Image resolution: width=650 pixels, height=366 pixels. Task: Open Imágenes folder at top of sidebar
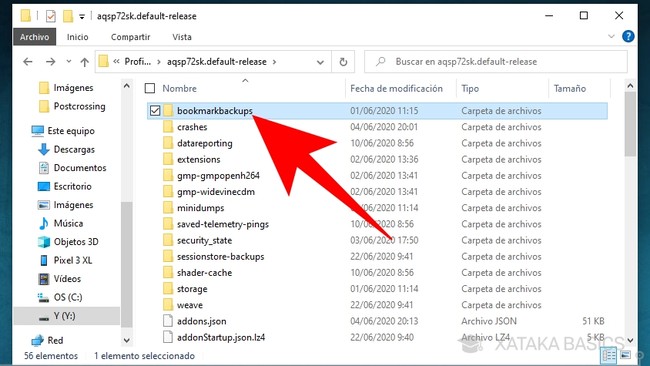click(73, 88)
